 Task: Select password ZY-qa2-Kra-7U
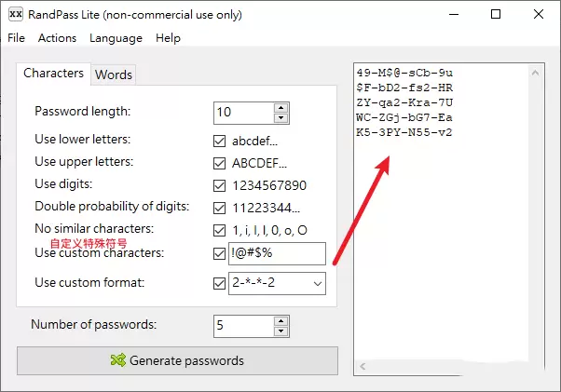[404, 103]
